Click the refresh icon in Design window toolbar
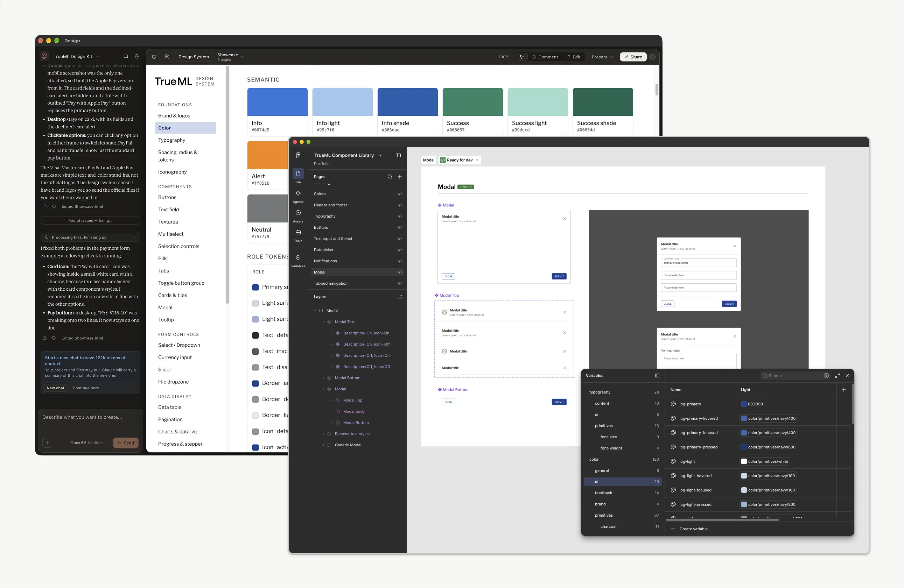The height and width of the screenshot is (588, 904). [x=154, y=57]
